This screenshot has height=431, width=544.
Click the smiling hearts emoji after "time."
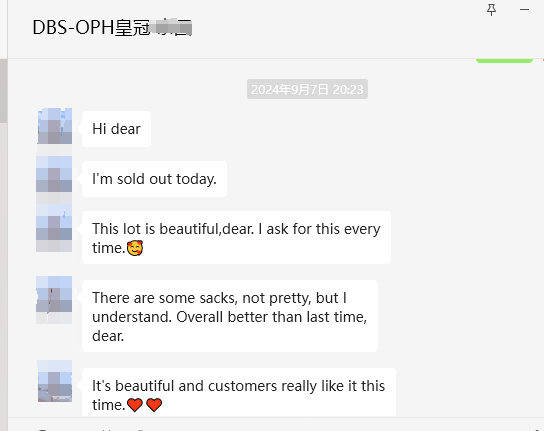point(135,248)
